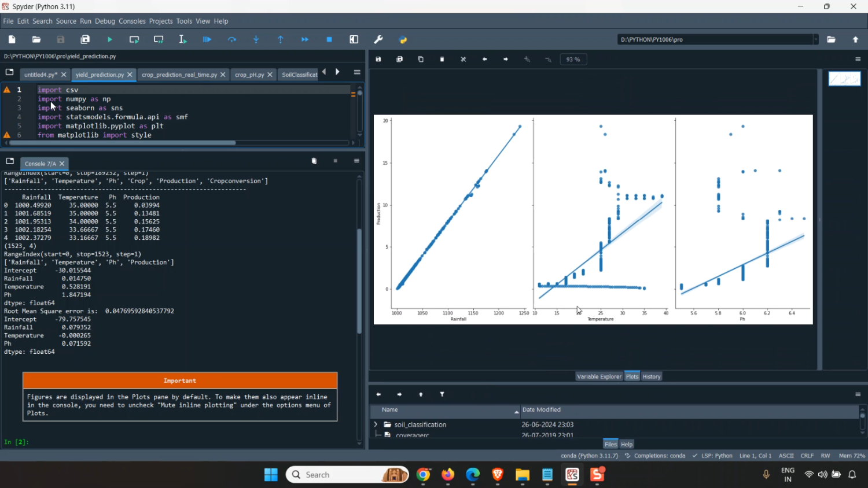
Task: Save the plot as image in Plots pane
Action: pyautogui.click(x=378, y=59)
